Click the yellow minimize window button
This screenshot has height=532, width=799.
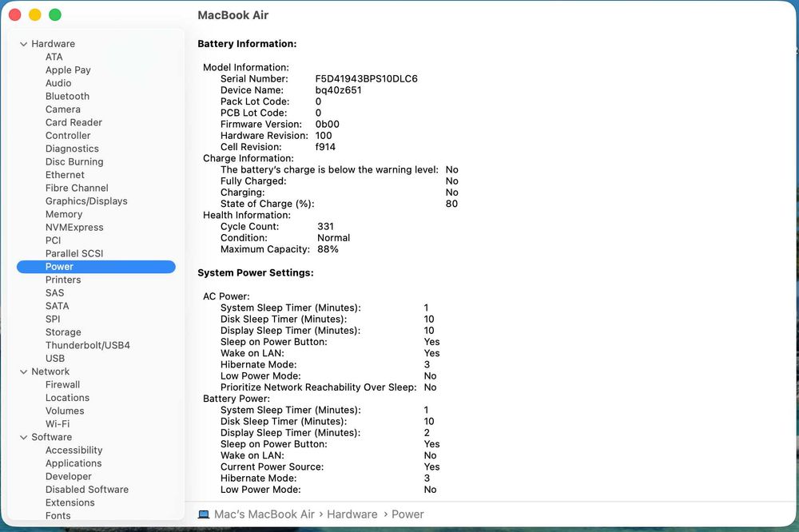34,14
